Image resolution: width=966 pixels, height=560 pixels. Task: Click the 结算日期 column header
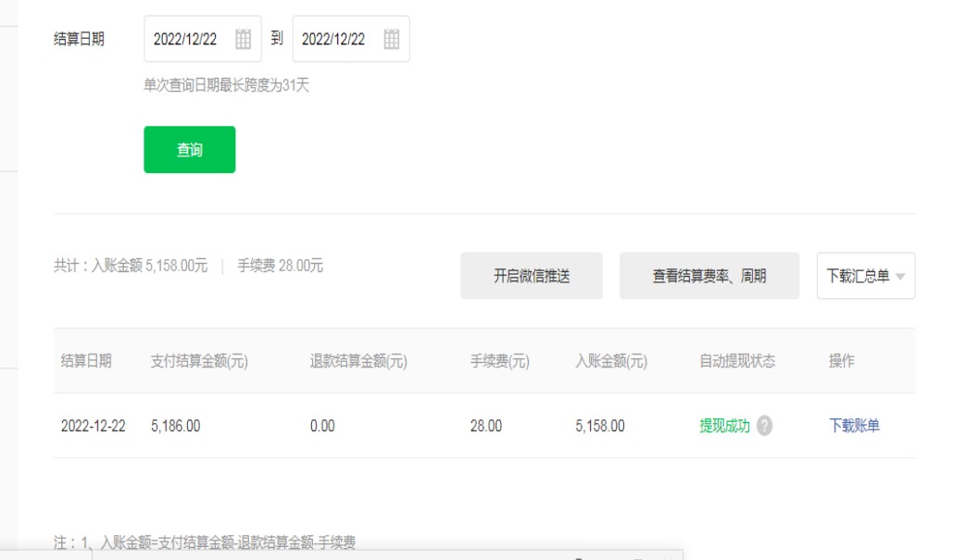(x=86, y=361)
